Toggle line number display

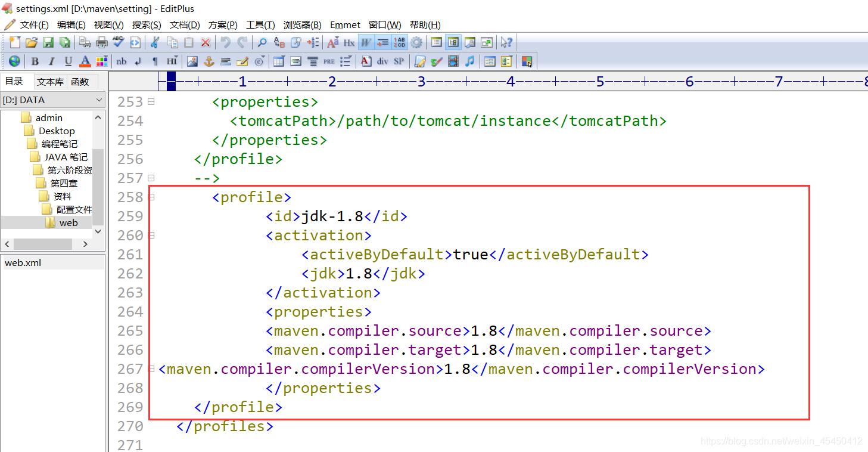coord(399,42)
